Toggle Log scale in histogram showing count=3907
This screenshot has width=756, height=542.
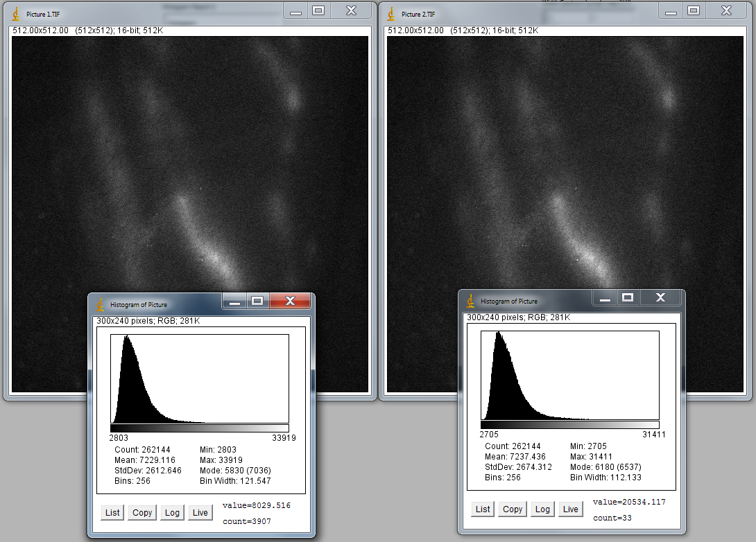(172, 513)
